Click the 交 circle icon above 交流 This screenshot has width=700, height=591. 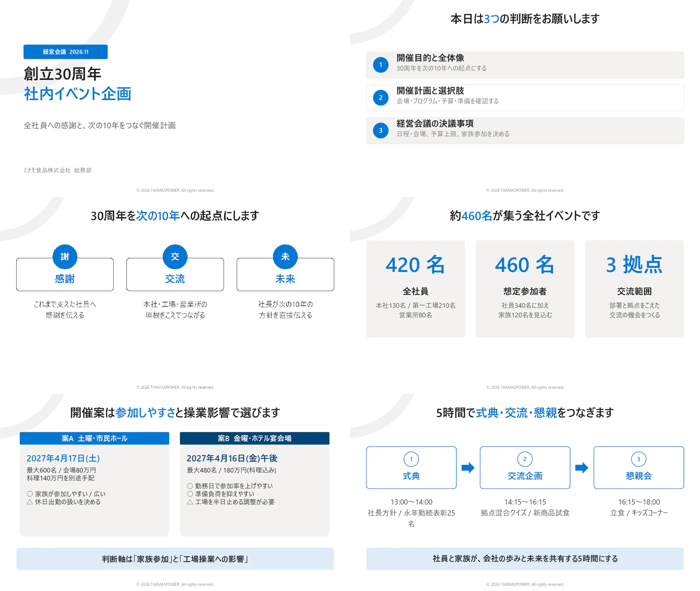tap(175, 257)
